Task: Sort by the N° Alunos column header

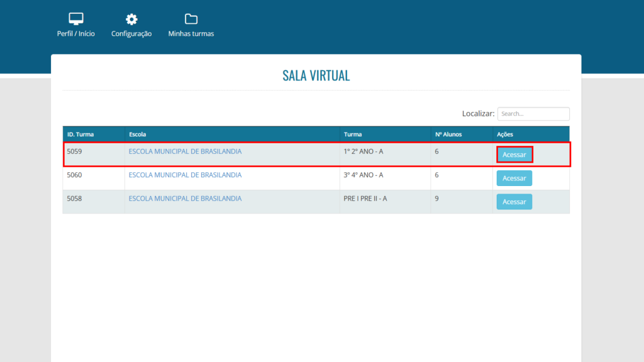Action: (x=448, y=134)
